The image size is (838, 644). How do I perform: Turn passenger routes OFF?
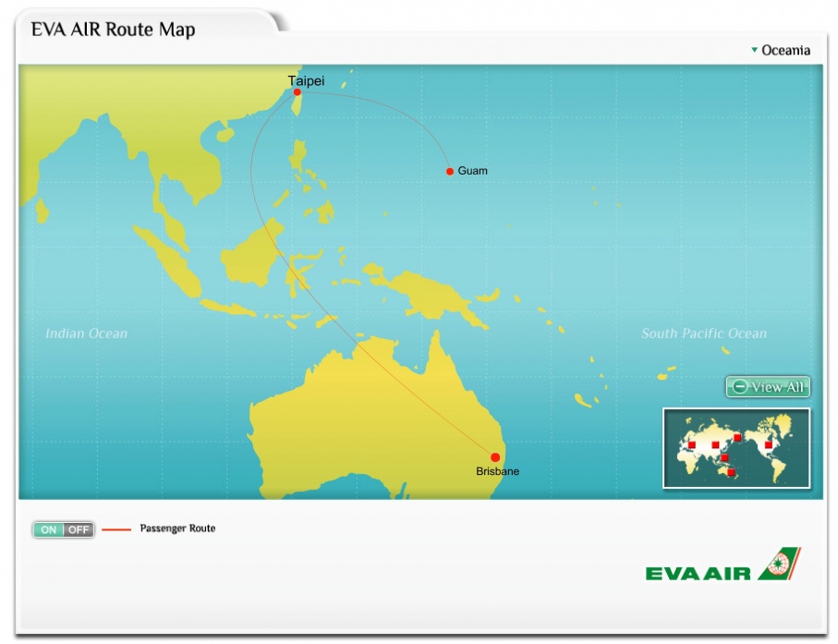click(79, 529)
